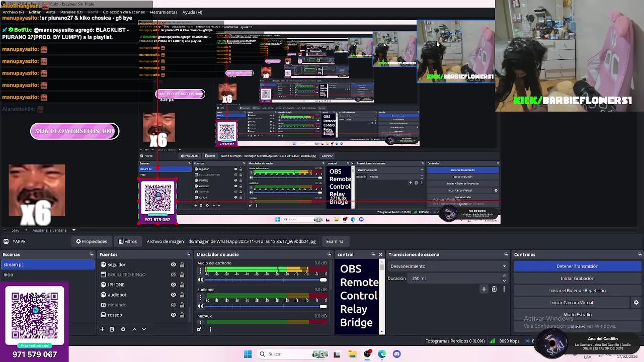Enable Modo Estudio

[577, 315]
